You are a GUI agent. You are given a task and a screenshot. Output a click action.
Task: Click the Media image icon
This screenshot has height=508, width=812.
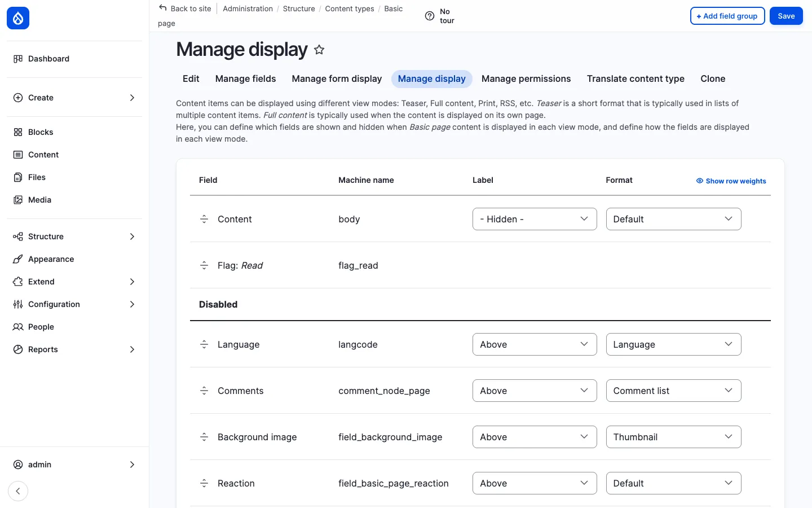tap(18, 200)
